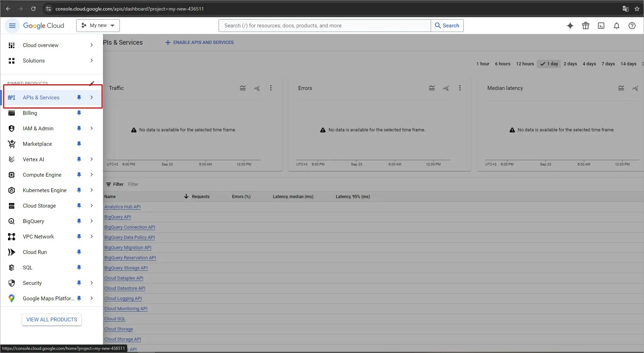The width and height of the screenshot is (644, 353).
Task: Open the My new project selector
Action: [x=98, y=25]
